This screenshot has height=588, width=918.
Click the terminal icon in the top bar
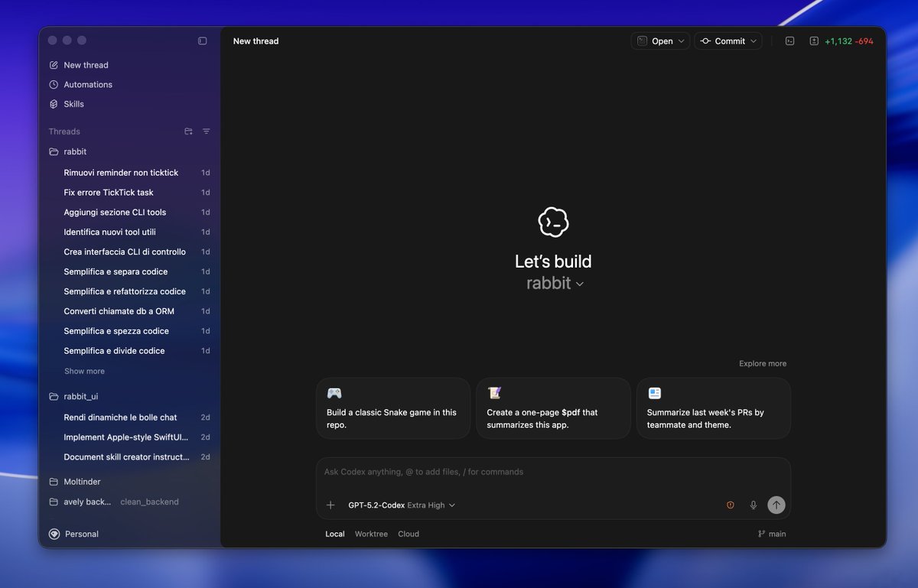click(789, 41)
